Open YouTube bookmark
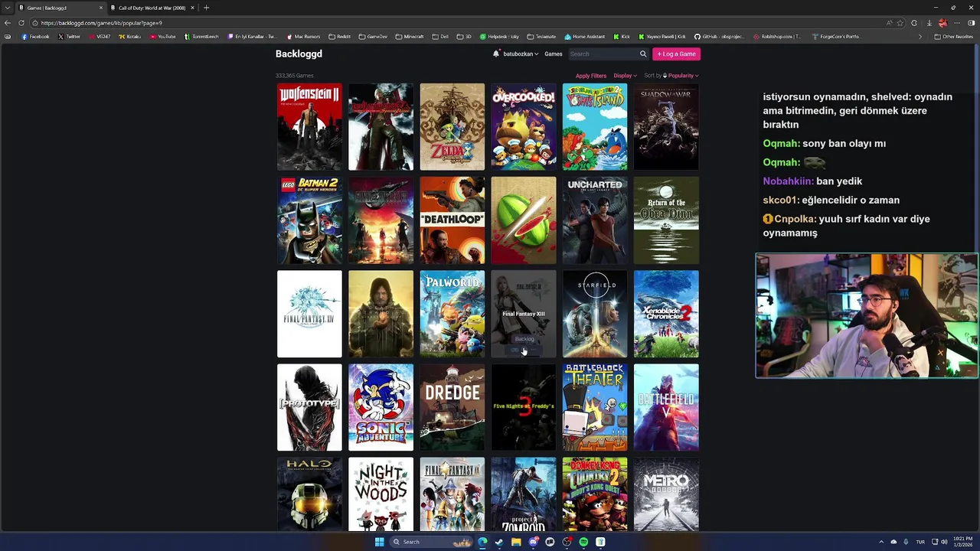980x551 pixels. click(x=162, y=36)
